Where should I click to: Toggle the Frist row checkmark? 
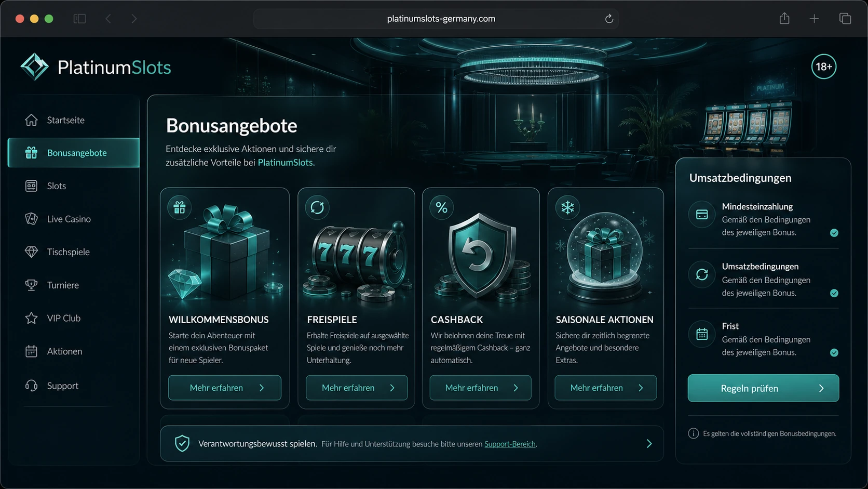point(834,353)
